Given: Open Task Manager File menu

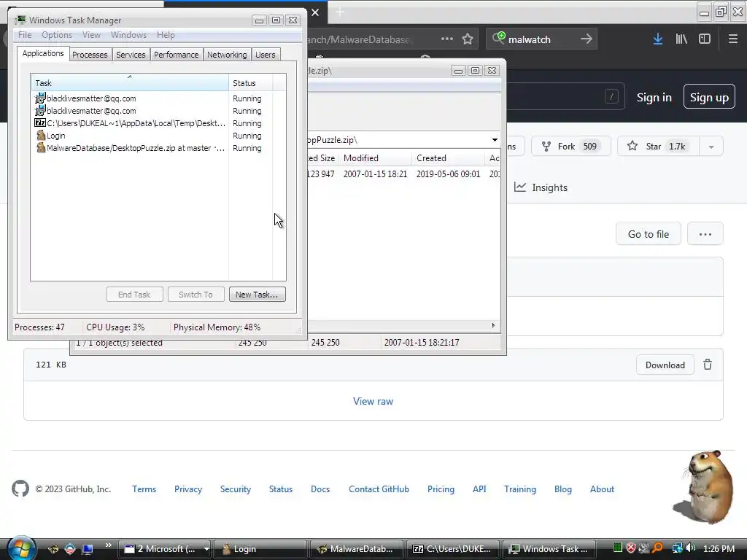Looking at the screenshot, I should point(25,35).
